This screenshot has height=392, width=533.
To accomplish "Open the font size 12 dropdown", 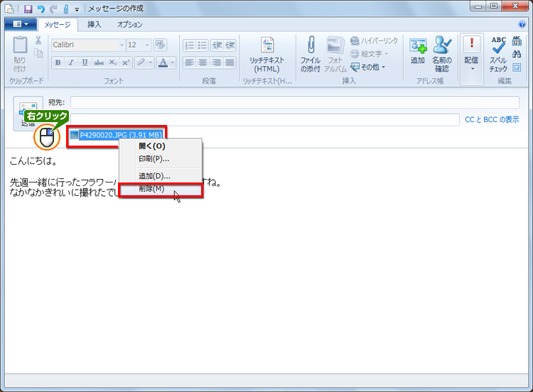I will 147,45.
